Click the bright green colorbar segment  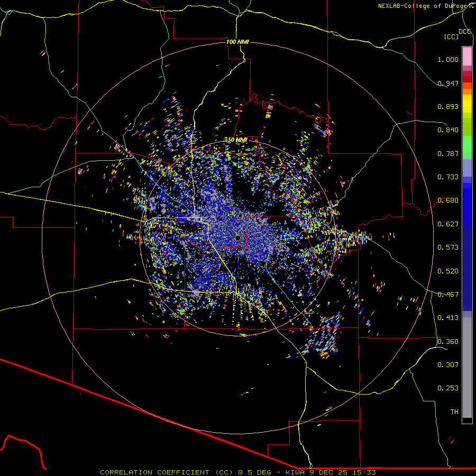coord(467,144)
